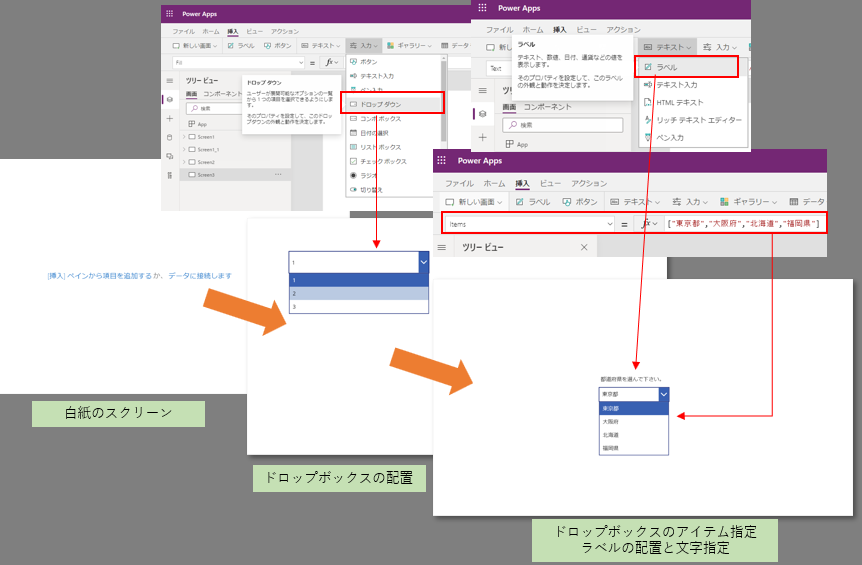Screen dimensions: 862x565
Task: Open アクション tab in lower window
Action: [x=589, y=183]
